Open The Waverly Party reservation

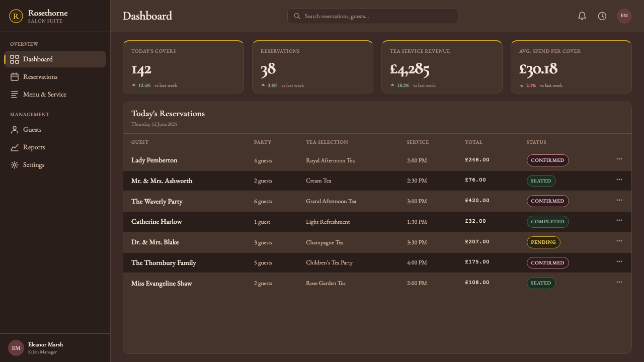pos(157,202)
